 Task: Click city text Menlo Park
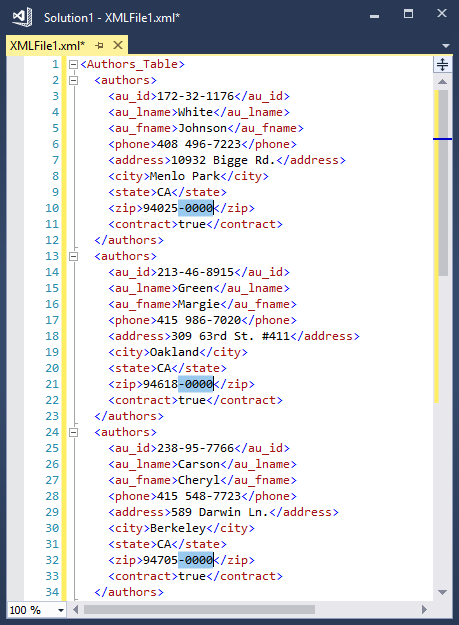click(185, 176)
